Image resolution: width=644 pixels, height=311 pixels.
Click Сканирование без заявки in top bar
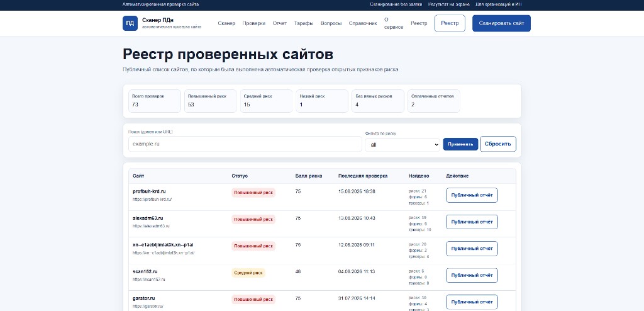tap(395, 4)
